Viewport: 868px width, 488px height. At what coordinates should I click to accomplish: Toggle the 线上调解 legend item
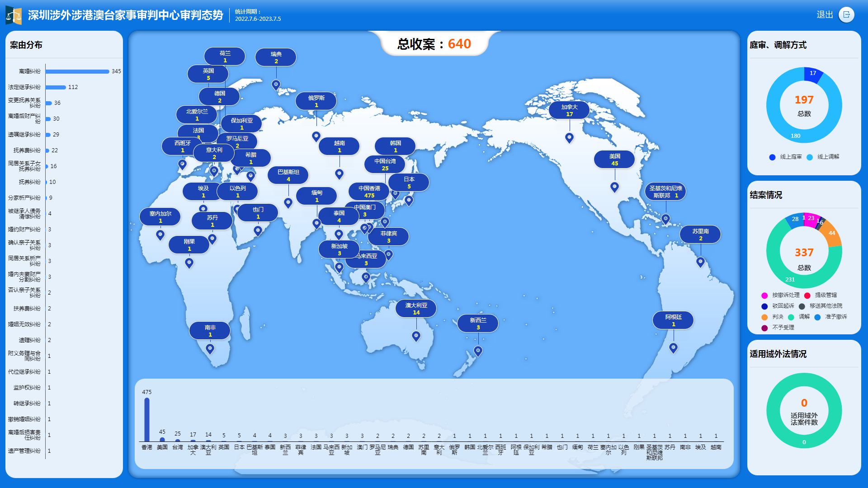click(823, 157)
